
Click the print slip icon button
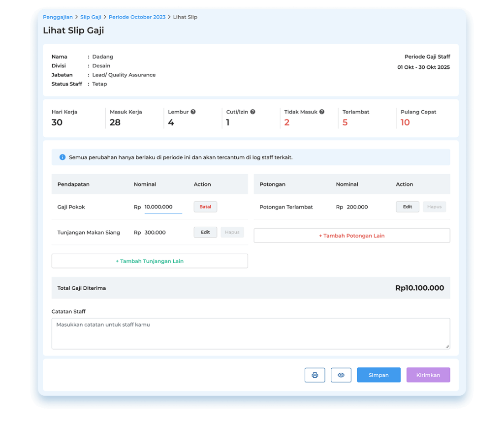pos(315,375)
